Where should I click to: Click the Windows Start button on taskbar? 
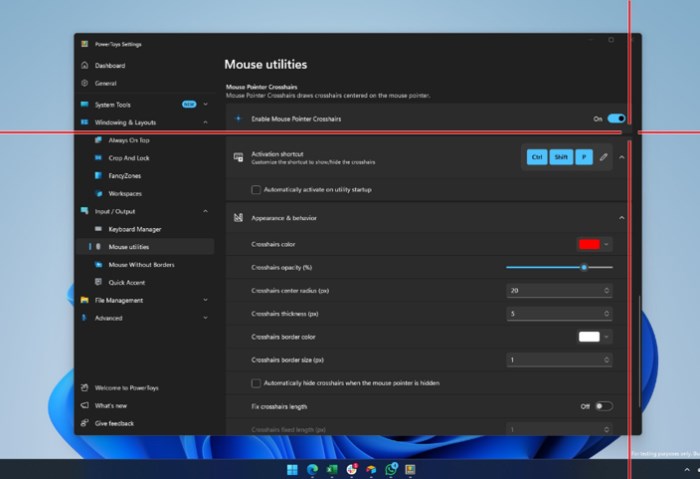click(x=292, y=469)
